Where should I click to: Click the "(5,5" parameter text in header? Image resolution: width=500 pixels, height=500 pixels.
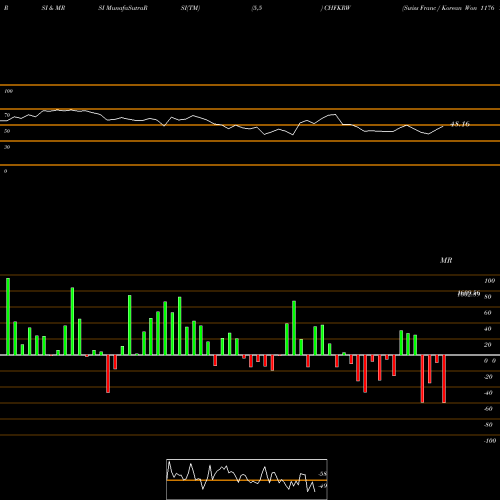tap(257, 8)
